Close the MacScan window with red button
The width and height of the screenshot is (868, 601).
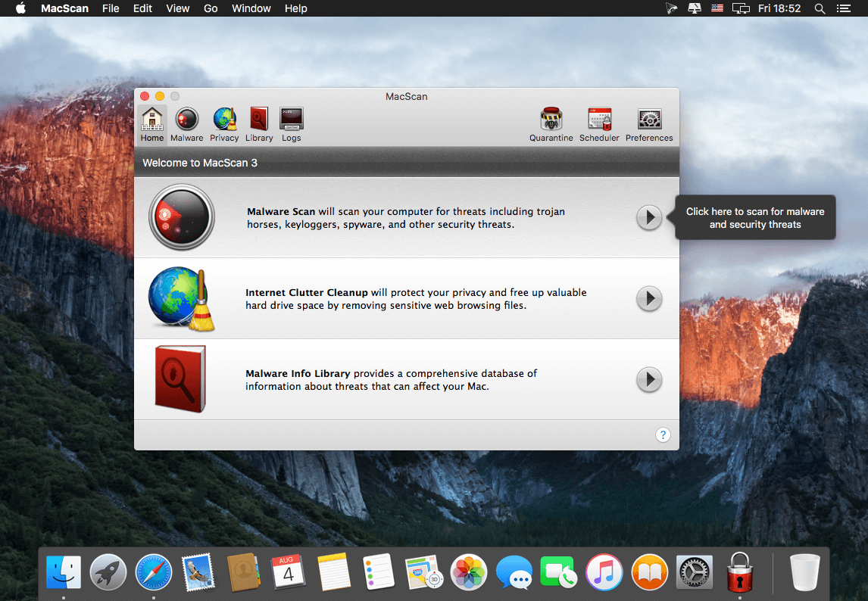pos(145,96)
